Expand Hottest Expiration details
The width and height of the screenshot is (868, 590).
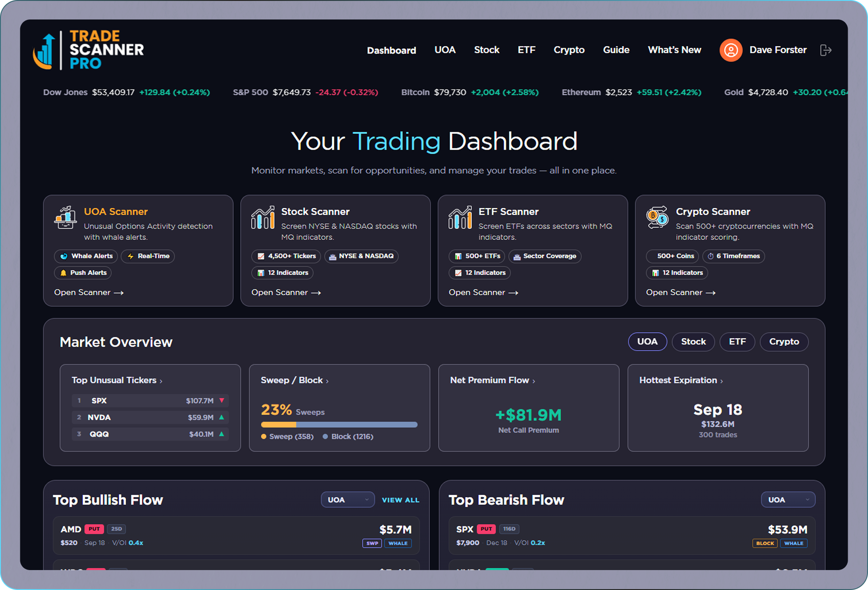681,380
